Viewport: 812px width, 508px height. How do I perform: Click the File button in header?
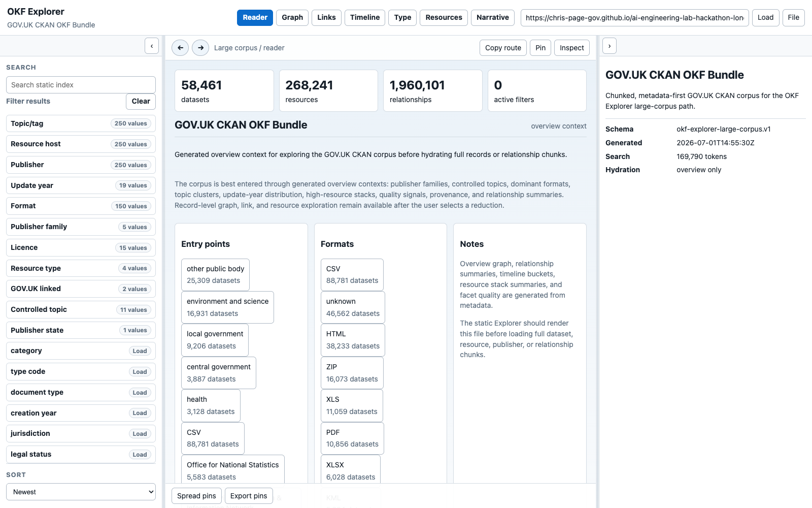(794, 17)
